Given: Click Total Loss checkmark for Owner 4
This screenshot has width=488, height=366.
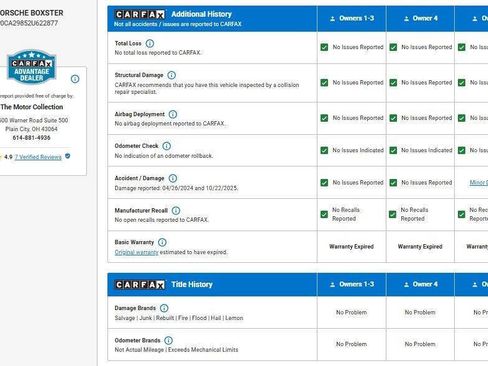Looking at the screenshot, I should [393, 47].
